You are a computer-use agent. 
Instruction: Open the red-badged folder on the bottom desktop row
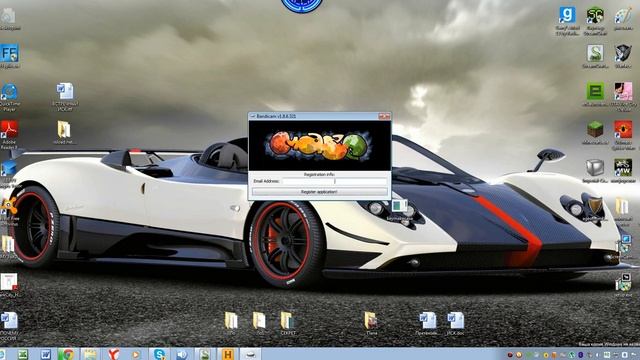click(x=371, y=320)
